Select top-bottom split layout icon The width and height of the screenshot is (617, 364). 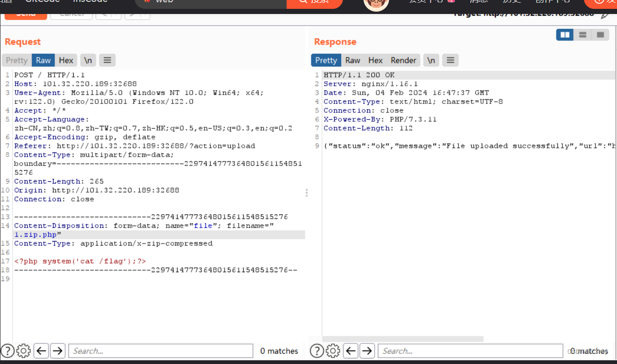click(583, 35)
